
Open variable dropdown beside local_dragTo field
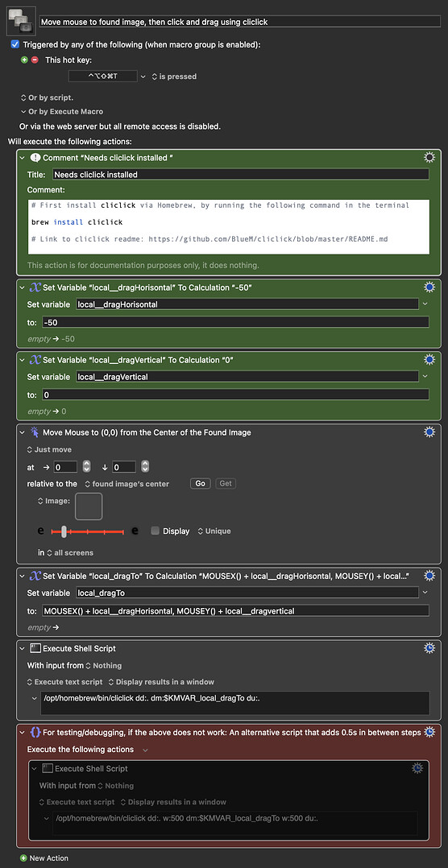pyautogui.click(x=425, y=593)
